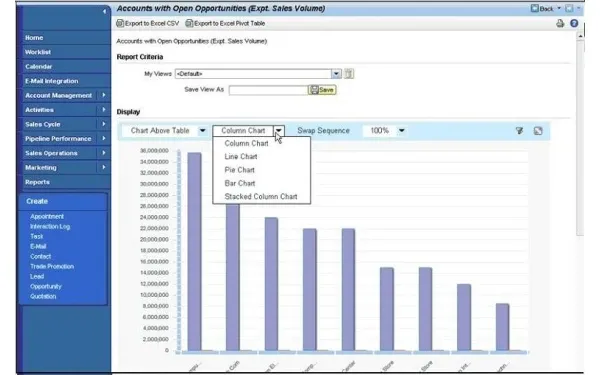Expand Activities submenu arrow
600x375 pixels.
click(103, 109)
